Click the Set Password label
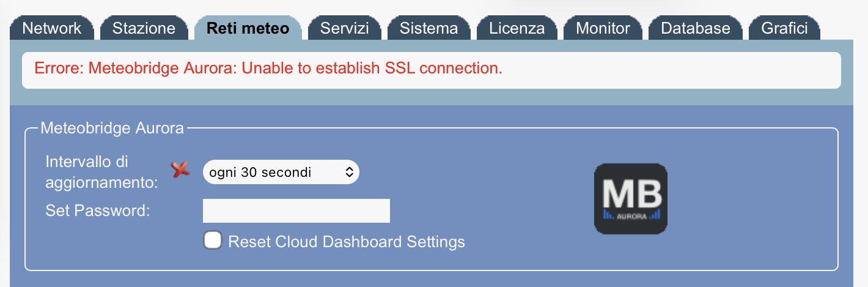868x287 pixels. [x=98, y=211]
